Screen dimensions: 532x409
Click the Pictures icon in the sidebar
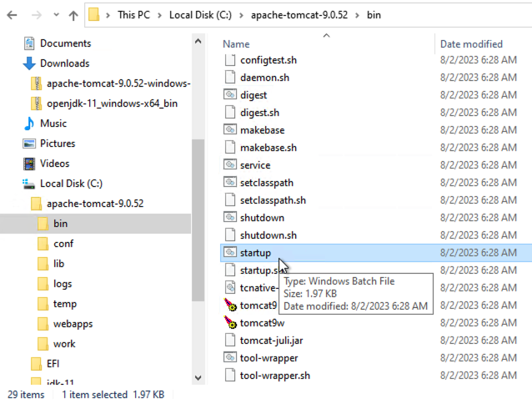[x=29, y=144]
